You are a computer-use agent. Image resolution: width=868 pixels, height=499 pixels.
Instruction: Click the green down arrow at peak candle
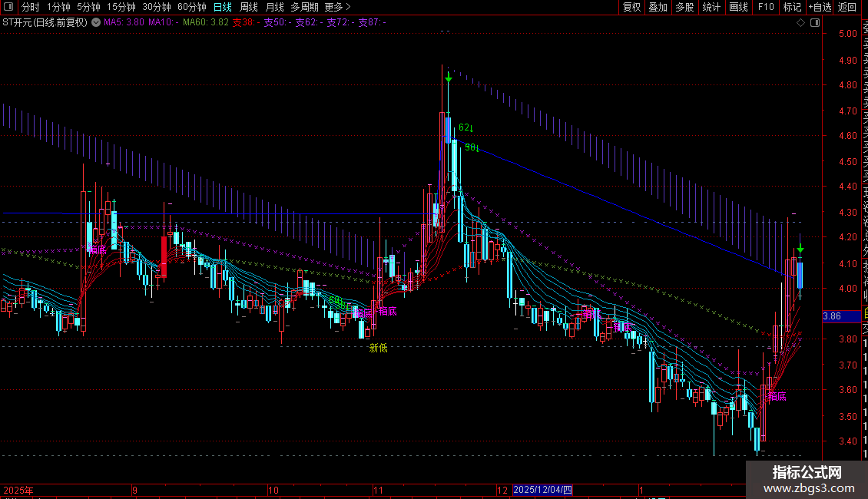449,78
